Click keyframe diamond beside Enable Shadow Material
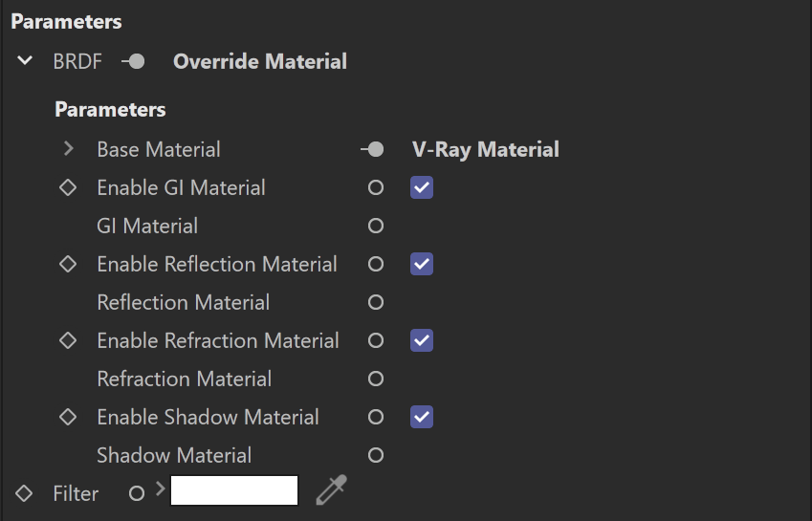This screenshot has width=812, height=521. (x=68, y=417)
